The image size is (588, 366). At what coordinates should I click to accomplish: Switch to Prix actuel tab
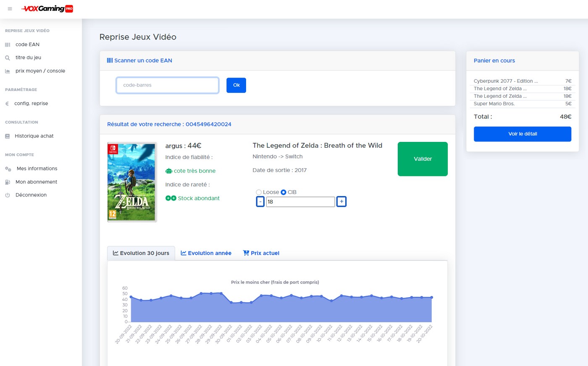pos(261,253)
